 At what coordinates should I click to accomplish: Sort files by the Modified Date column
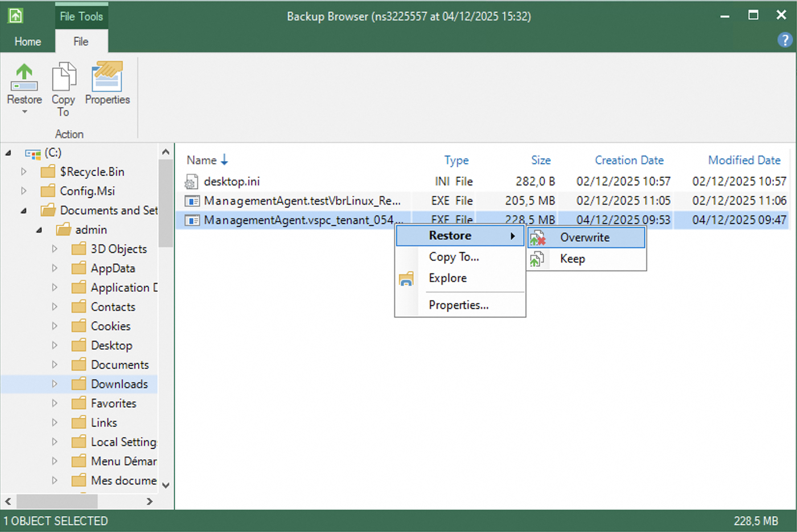tap(744, 160)
